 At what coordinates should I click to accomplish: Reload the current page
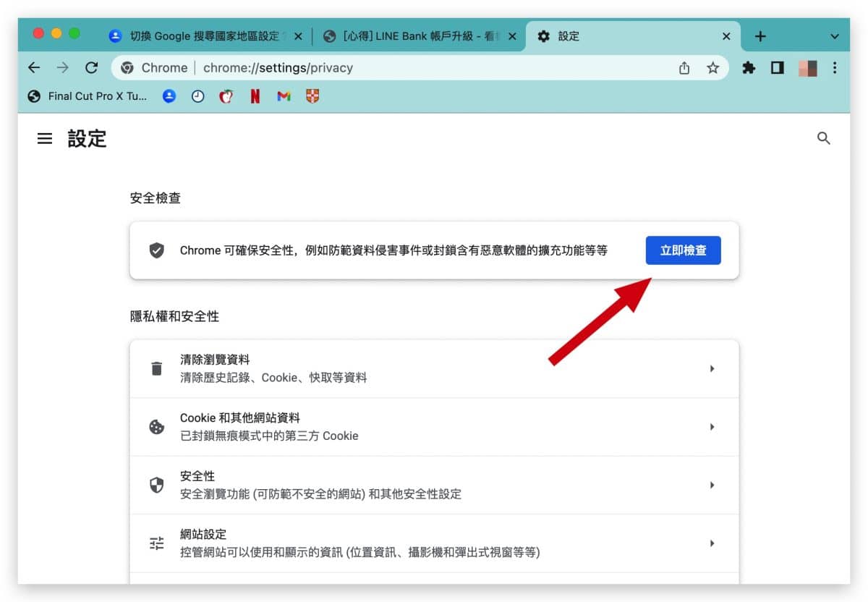[91, 67]
